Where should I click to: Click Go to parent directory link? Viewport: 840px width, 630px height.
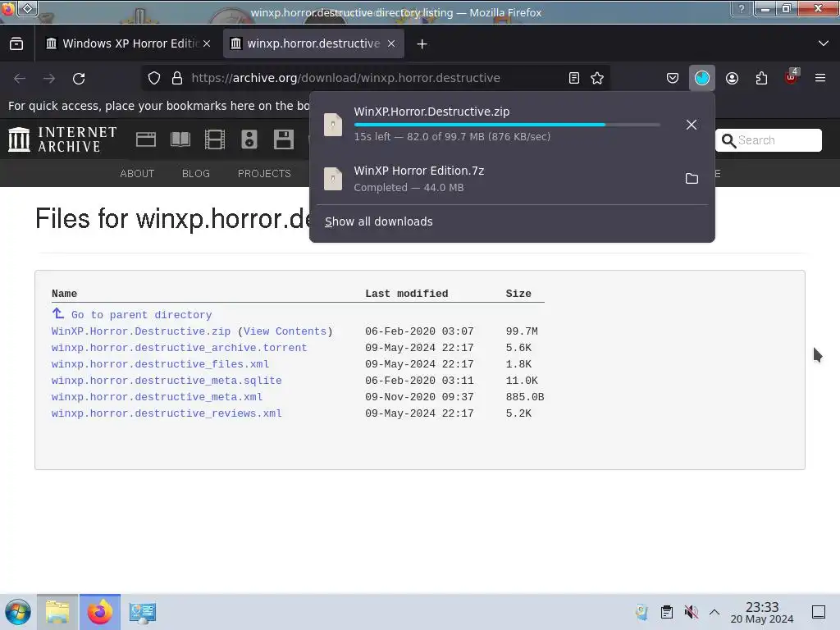point(141,314)
